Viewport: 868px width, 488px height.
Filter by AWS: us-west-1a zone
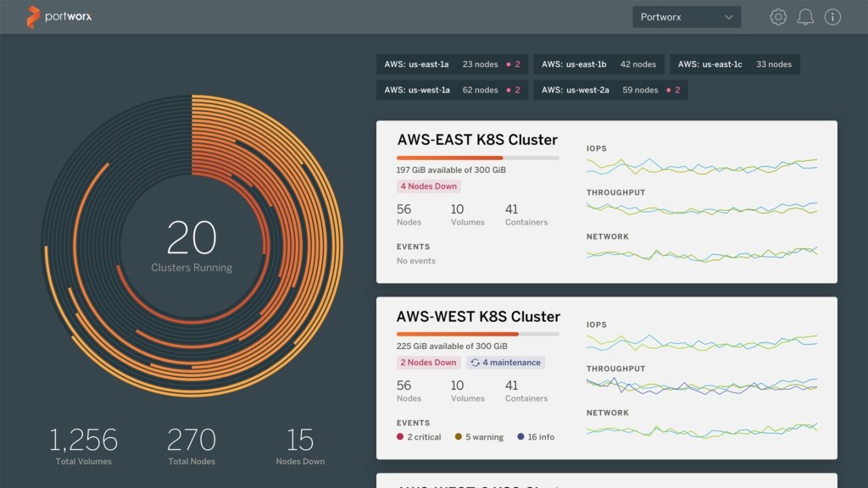(452, 90)
